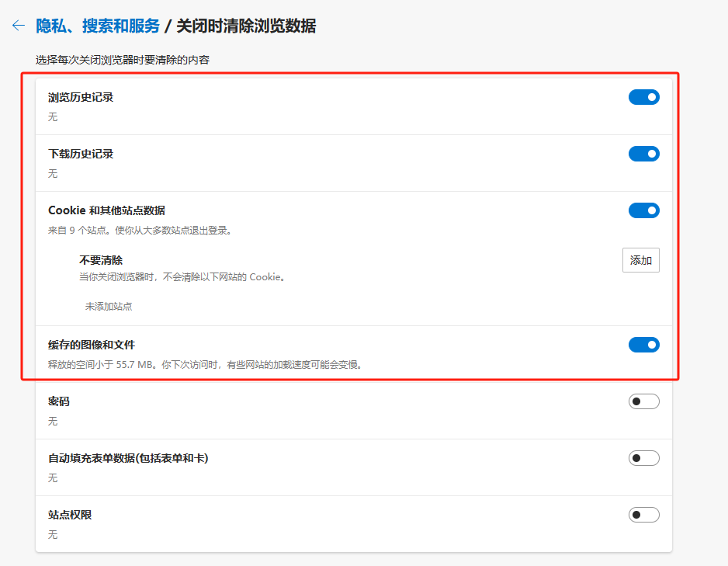
Task: Select the 关闭时清除浏览数据 page title text
Action: pos(246,26)
